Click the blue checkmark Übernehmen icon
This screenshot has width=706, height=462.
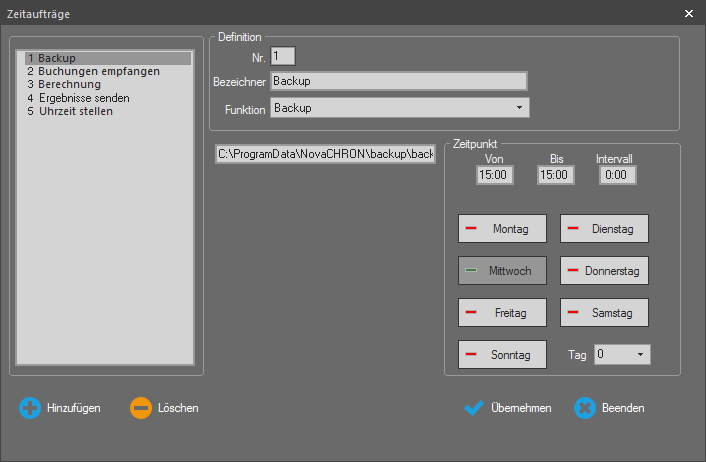pos(474,408)
